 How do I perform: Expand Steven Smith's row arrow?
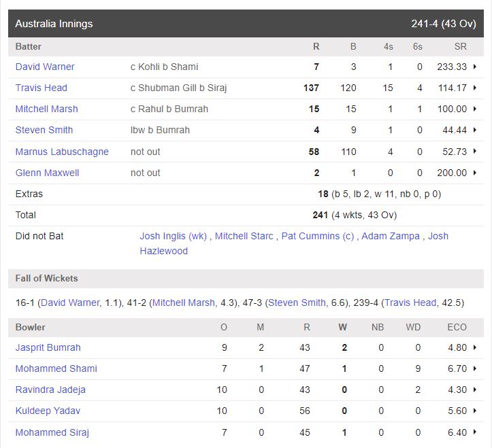pos(474,130)
